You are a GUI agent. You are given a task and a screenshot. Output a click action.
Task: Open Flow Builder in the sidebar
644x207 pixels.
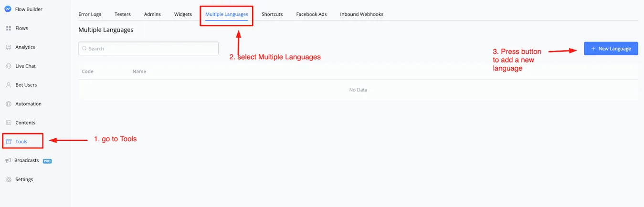[29, 9]
